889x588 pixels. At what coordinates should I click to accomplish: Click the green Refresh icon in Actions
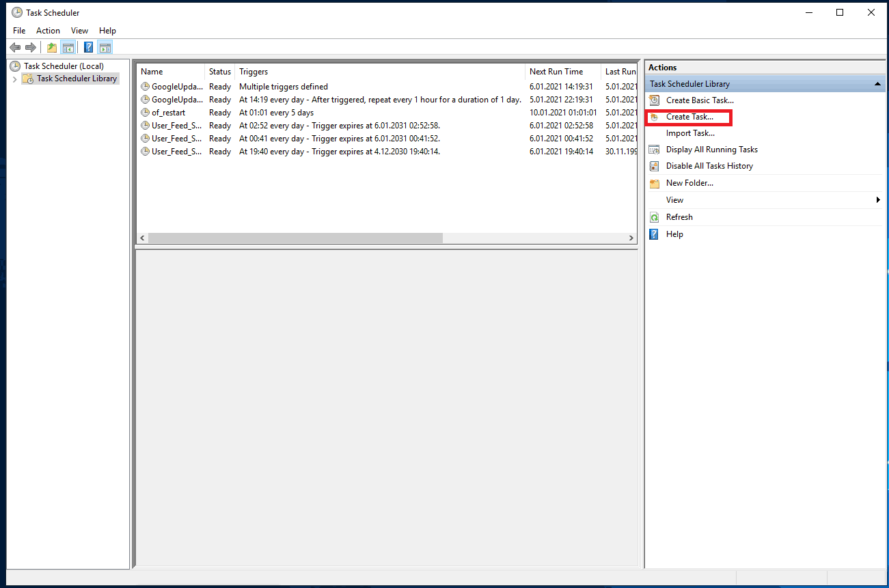(x=654, y=217)
